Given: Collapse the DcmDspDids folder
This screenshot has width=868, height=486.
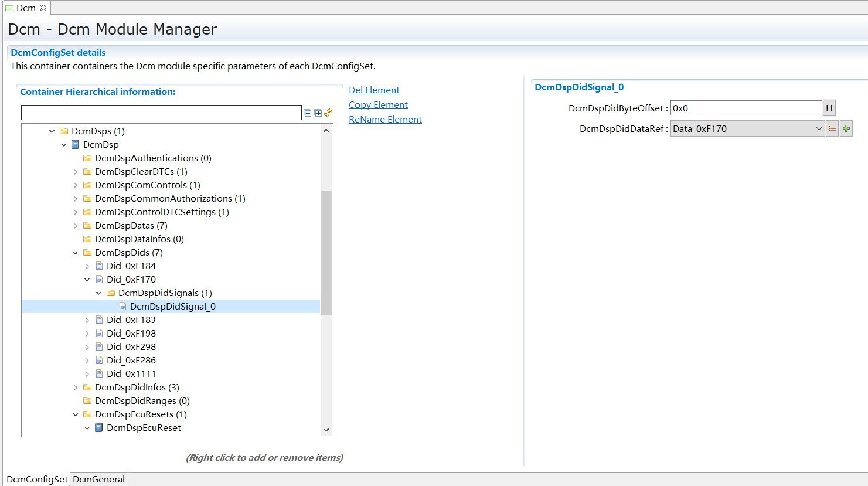Looking at the screenshot, I should point(76,253).
